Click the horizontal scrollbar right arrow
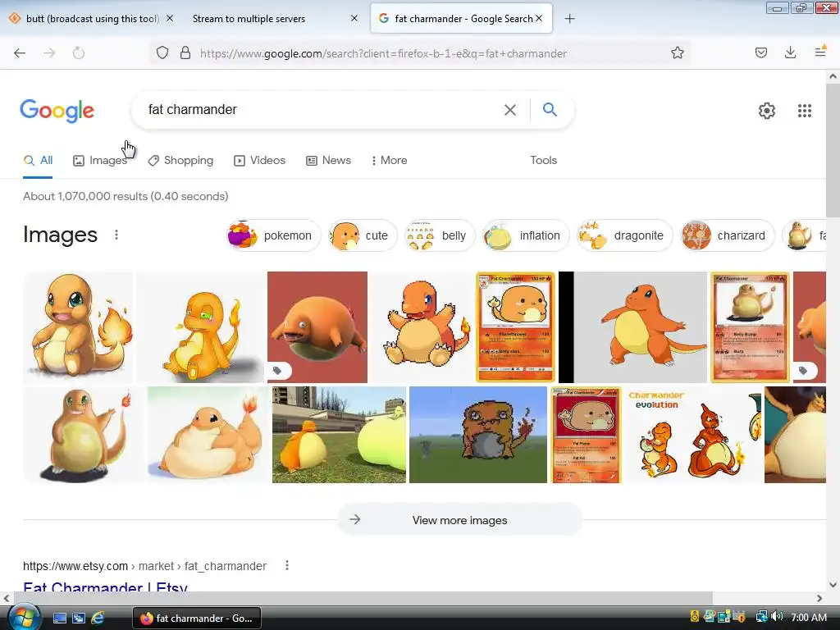The width and height of the screenshot is (840, 630). 819,598
